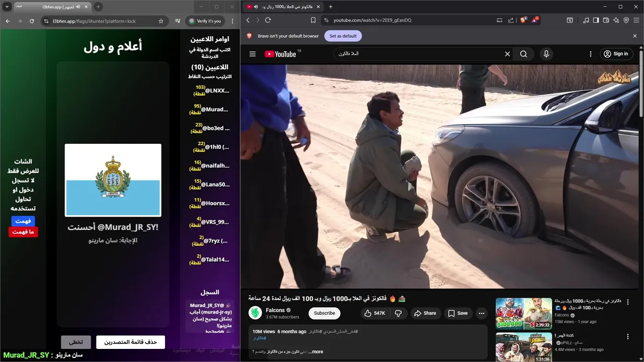Viewport: 644px width, 362px height.
Task: Bookmark this page in Brave
Action: [313, 20]
